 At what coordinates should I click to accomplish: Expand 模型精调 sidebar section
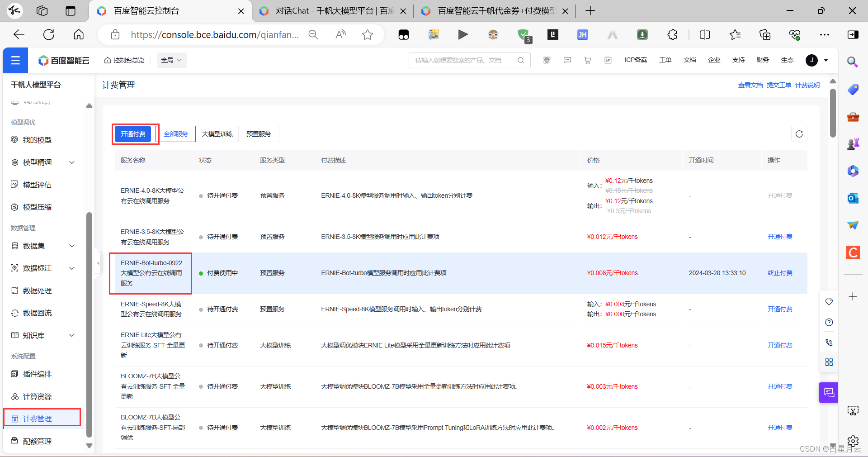point(43,162)
